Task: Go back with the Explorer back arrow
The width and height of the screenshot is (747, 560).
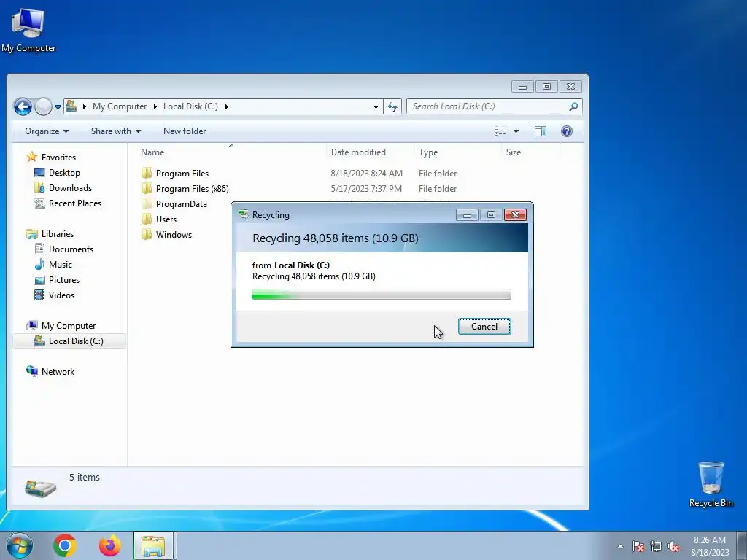Action: [x=23, y=106]
